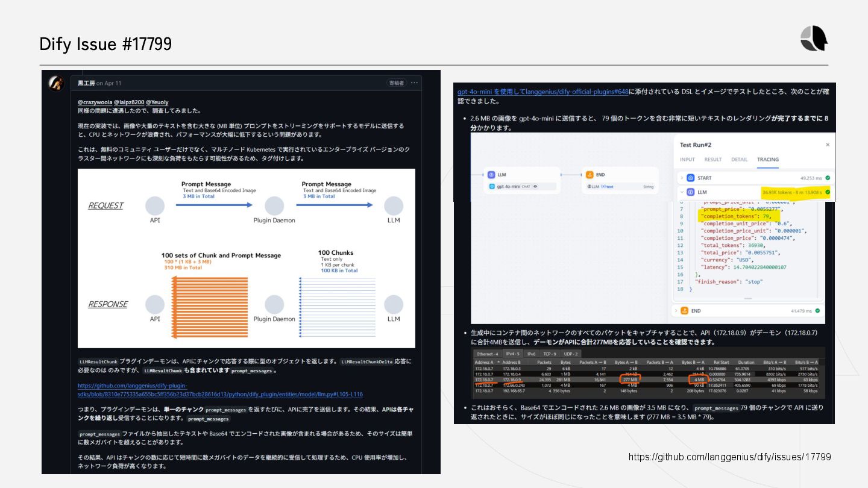Open the github.com/langgenius/dify/issues/17799 URL
The image size is (868, 488).
(729, 457)
